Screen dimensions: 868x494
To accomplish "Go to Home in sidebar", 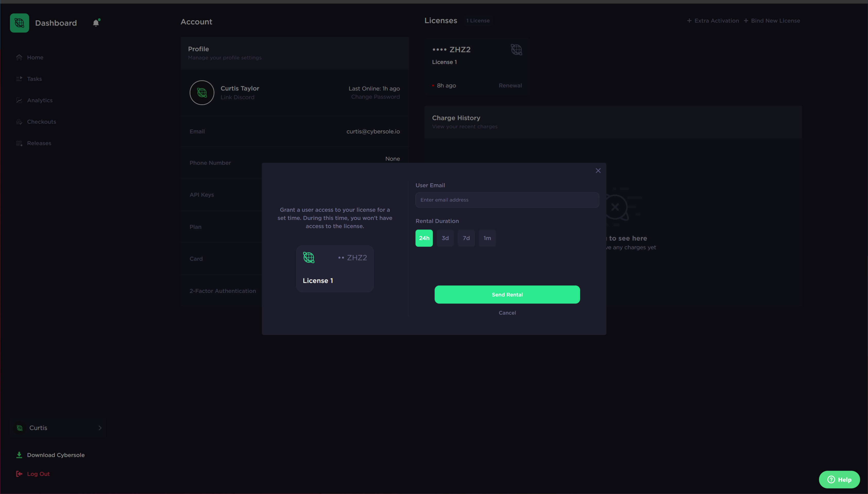I will pos(35,57).
